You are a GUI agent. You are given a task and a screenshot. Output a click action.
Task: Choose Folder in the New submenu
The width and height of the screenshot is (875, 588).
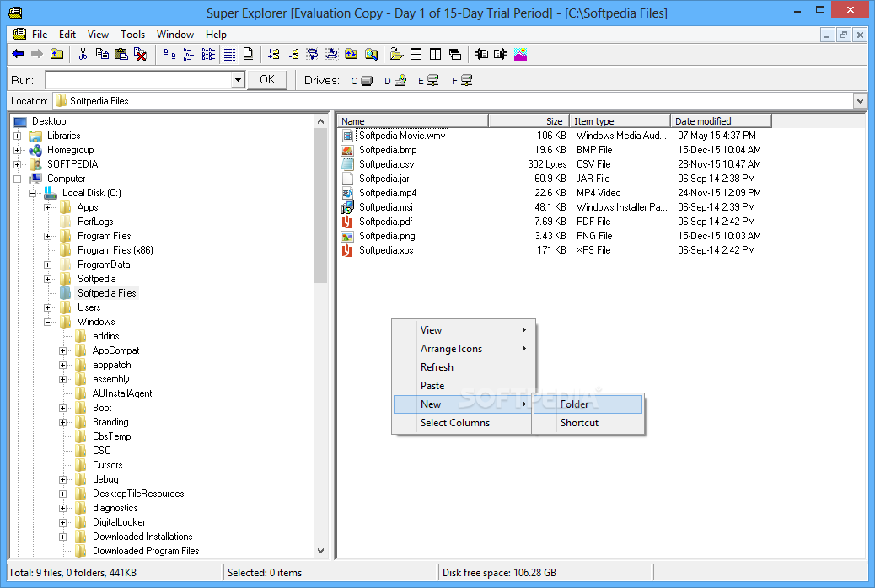pyautogui.click(x=588, y=404)
